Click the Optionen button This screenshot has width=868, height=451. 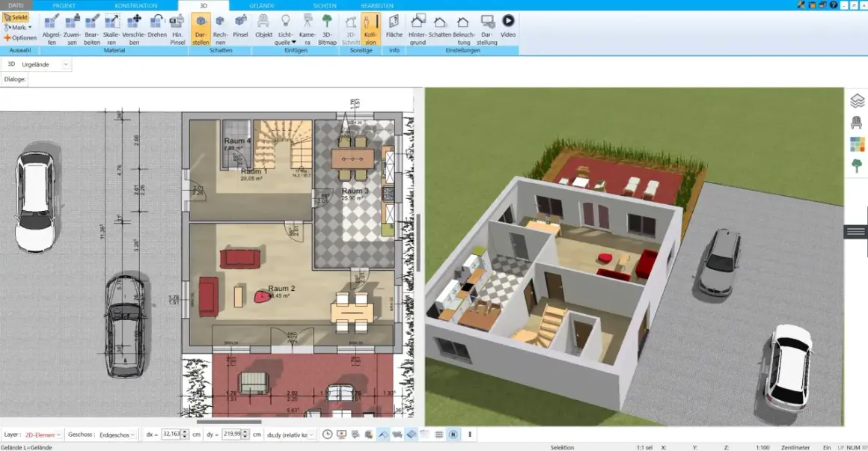pos(20,37)
